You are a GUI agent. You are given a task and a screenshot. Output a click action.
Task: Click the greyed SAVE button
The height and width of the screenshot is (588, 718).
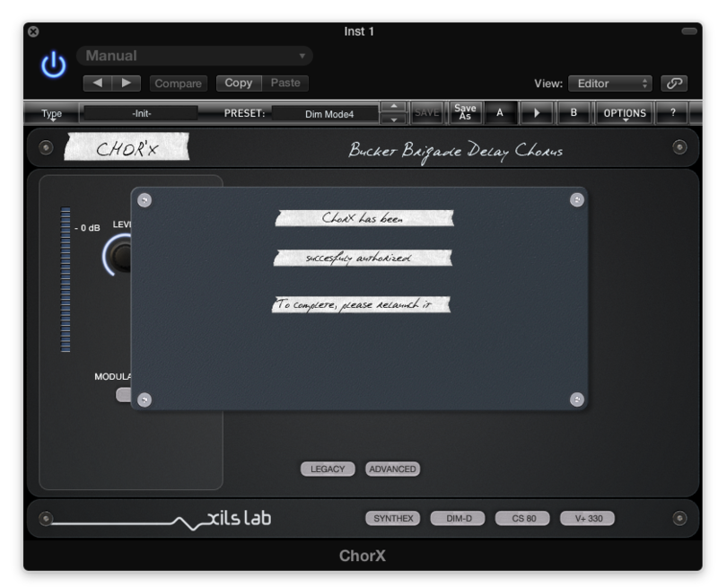(427, 112)
